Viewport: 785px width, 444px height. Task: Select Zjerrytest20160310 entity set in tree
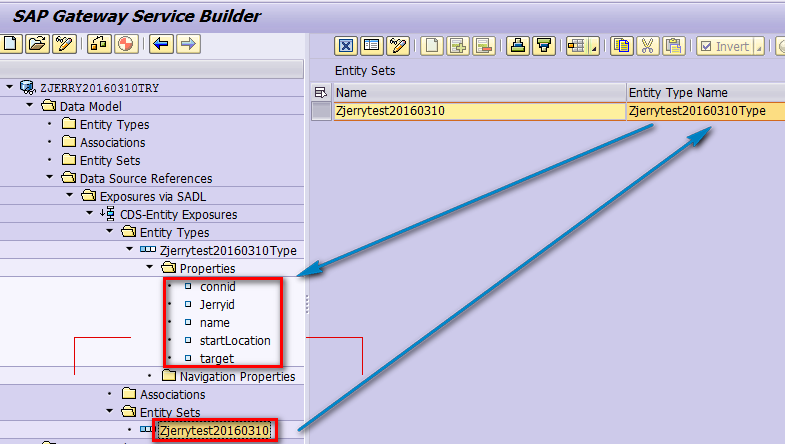(x=214, y=430)
